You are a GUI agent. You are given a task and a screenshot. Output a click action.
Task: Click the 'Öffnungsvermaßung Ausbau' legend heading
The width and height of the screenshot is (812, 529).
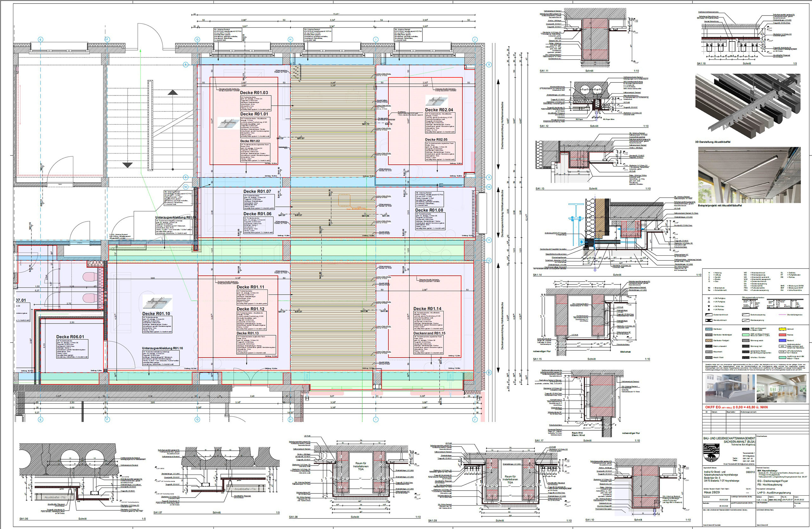point(753,298)
